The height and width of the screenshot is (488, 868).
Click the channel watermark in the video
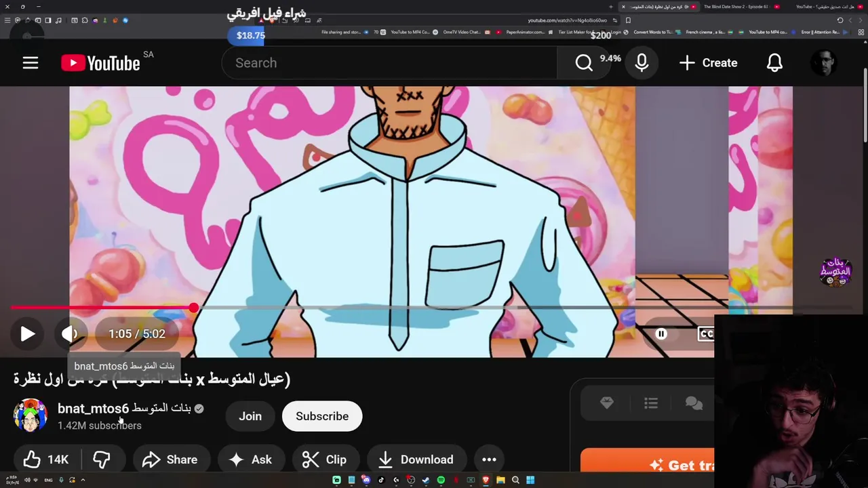tap(835, 272)
